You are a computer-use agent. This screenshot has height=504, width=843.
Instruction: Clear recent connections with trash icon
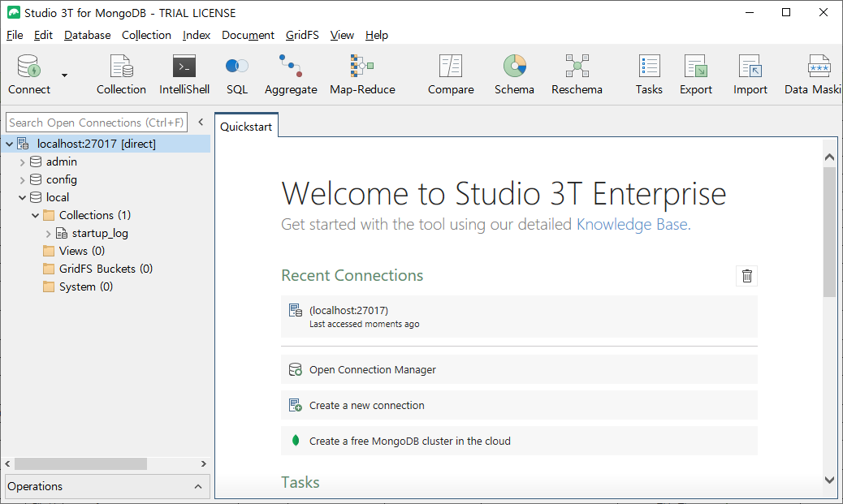747,276
